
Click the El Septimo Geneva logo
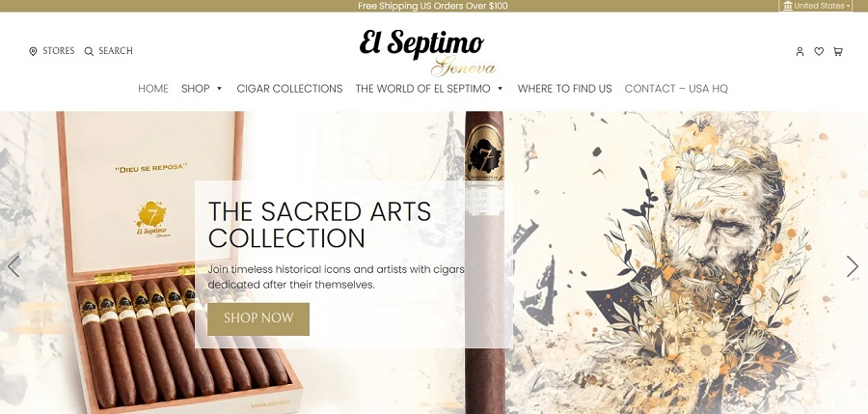427,51
